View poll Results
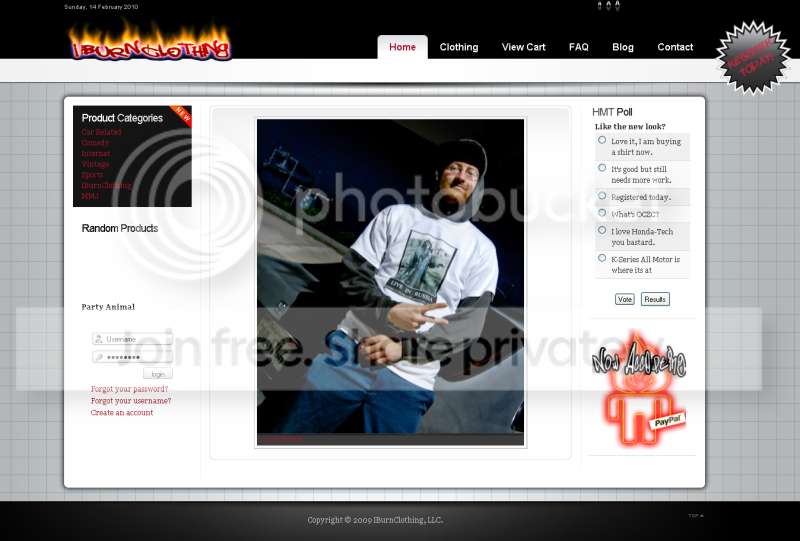The image size is (800, 541). point(655,299)
